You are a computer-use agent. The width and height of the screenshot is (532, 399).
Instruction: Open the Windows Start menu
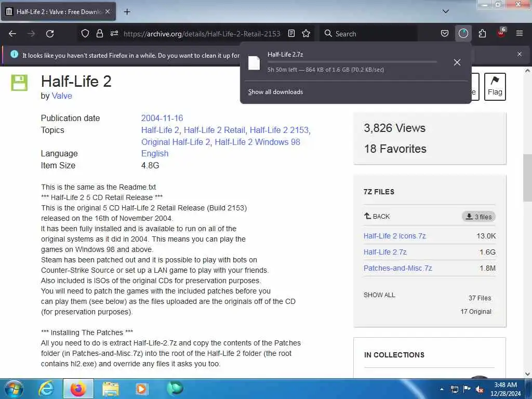[14, 389]
